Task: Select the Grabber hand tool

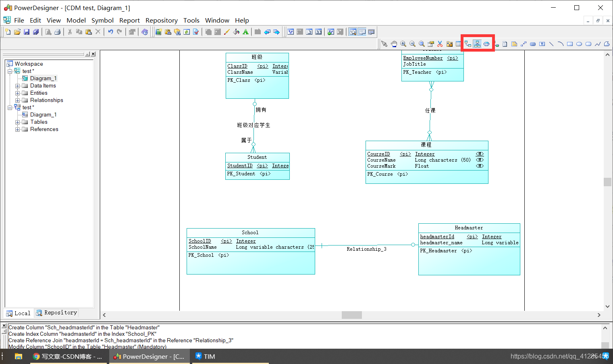Action: tap(394, 44)
